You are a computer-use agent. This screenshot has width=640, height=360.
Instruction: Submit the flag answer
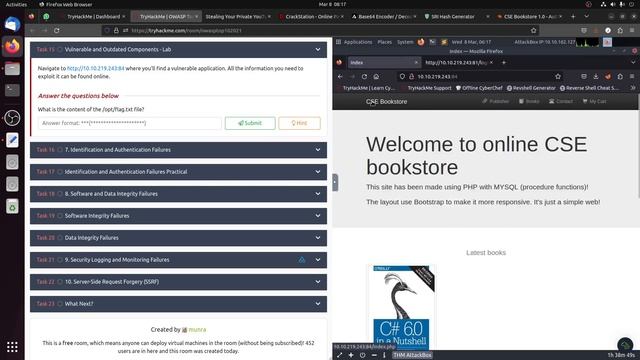coord(250,123)
